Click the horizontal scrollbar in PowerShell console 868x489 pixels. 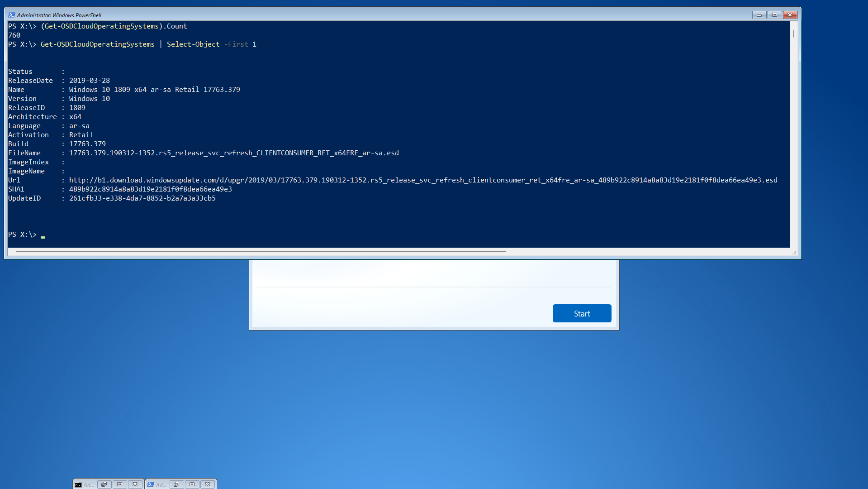(x=261, y=251)
